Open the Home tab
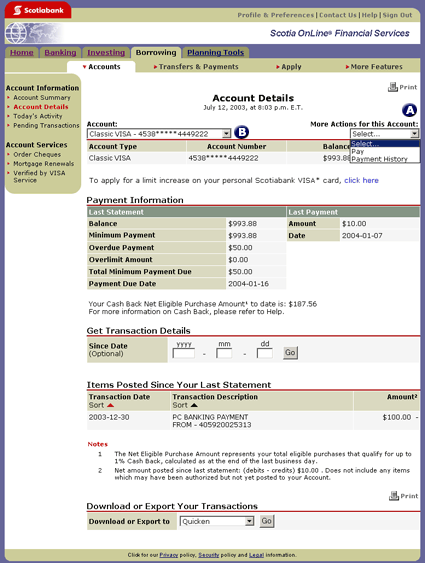 tap(22, 52)
